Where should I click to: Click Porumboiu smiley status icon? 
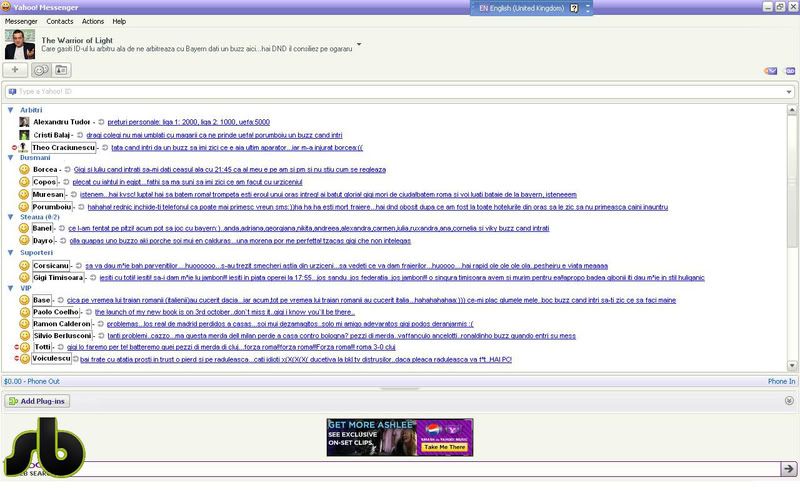pos(23,207)
